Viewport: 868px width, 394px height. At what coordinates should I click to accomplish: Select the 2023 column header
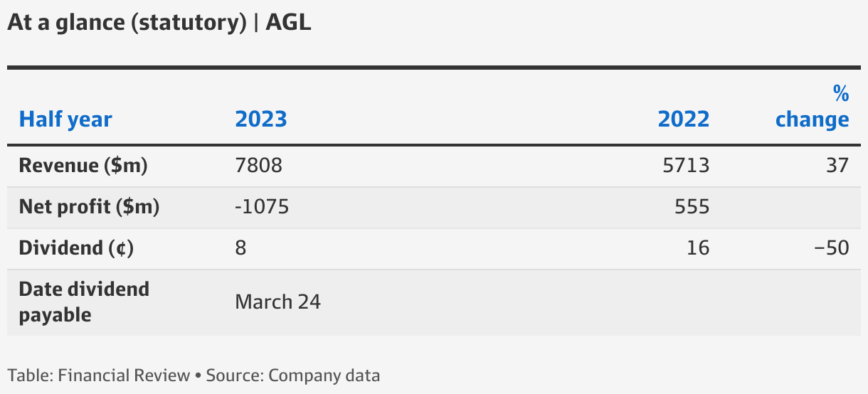point(261,119)
